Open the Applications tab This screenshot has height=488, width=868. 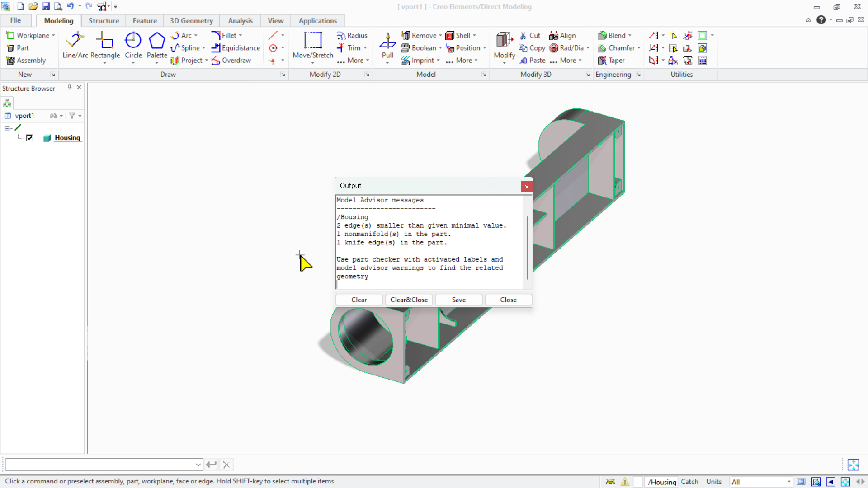317,21
